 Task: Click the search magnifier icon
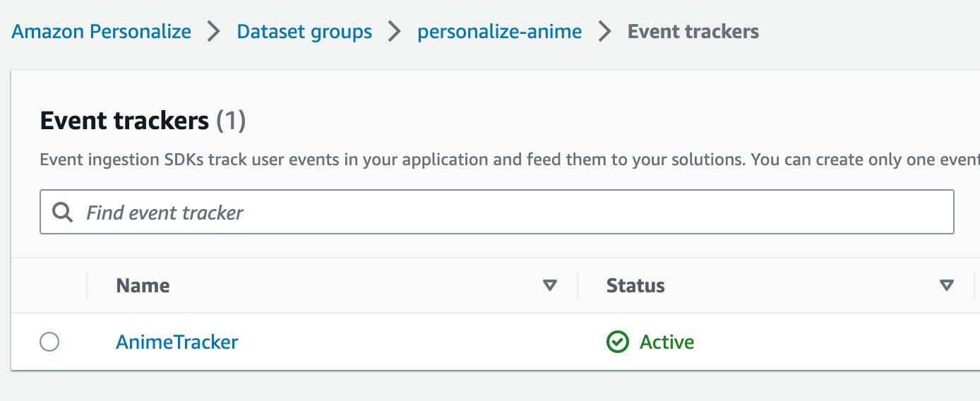63,212
